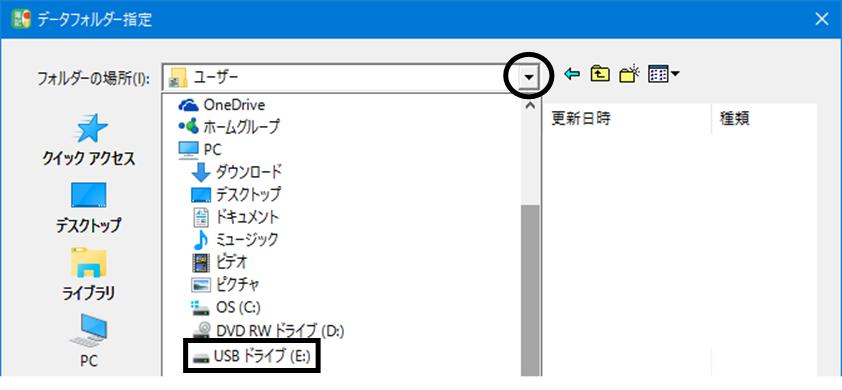Go up one folder level icon
Viewport: 842px width, 390px height.
click(600, 74)
